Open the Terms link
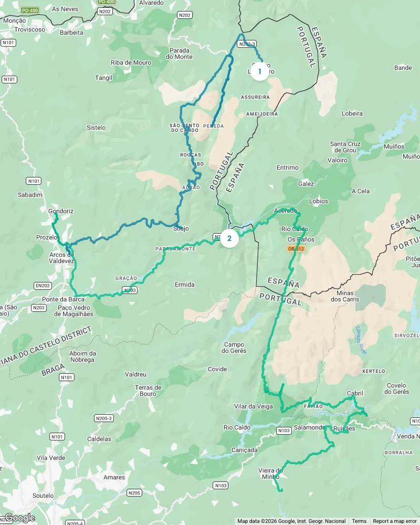The height and width of the screenshot is (525, 420). point(359,521)
